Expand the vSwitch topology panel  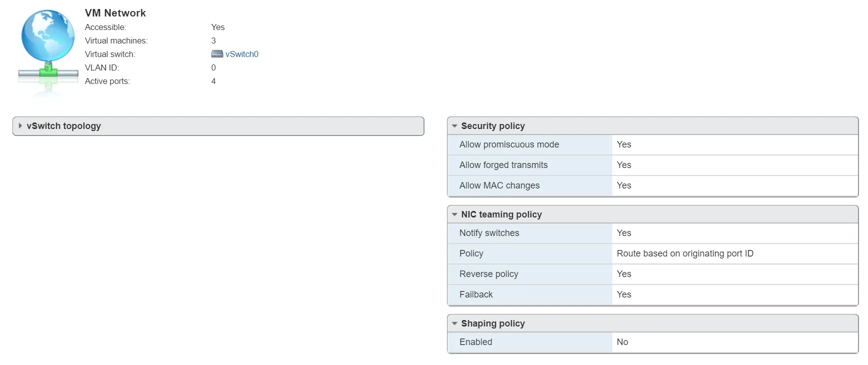(x=20, y=126)
